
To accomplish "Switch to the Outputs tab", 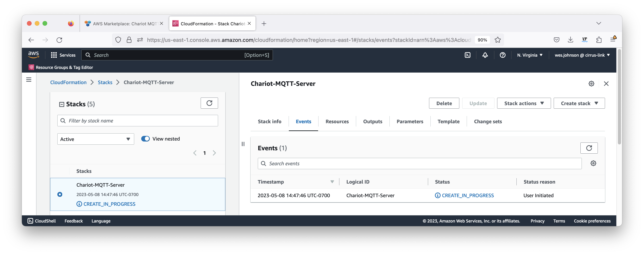I will [x=373, y=121].
